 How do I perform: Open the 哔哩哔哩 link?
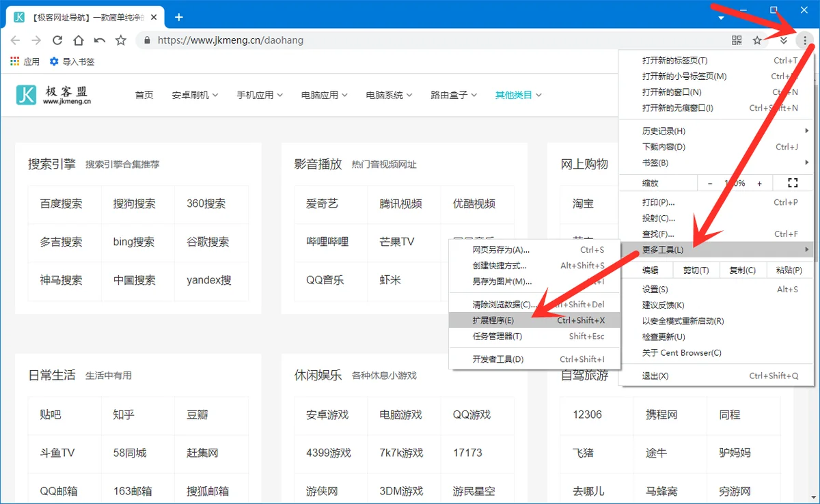pos(327,242)
